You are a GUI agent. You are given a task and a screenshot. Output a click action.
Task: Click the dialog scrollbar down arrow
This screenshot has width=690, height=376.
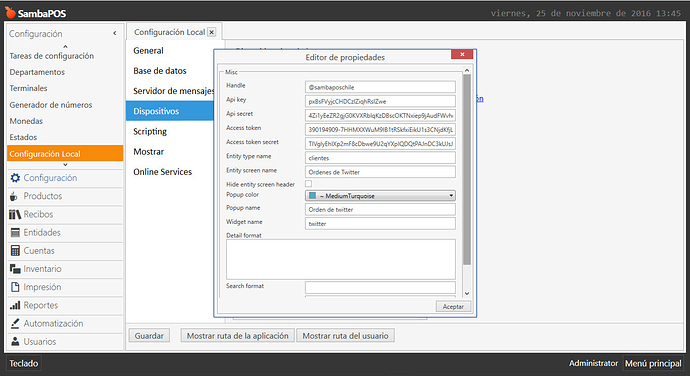467,293
